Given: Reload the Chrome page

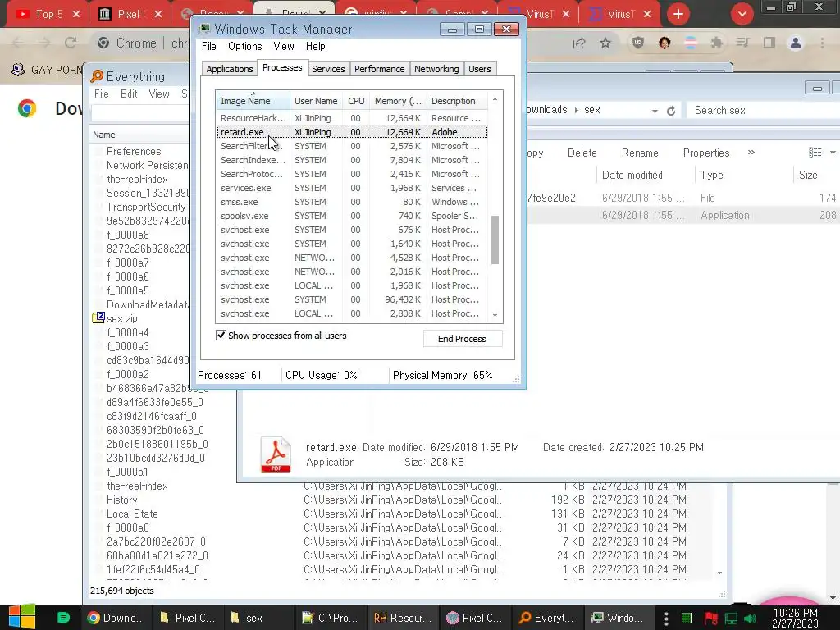Looking at the screenshot, I should pos(71,43).
